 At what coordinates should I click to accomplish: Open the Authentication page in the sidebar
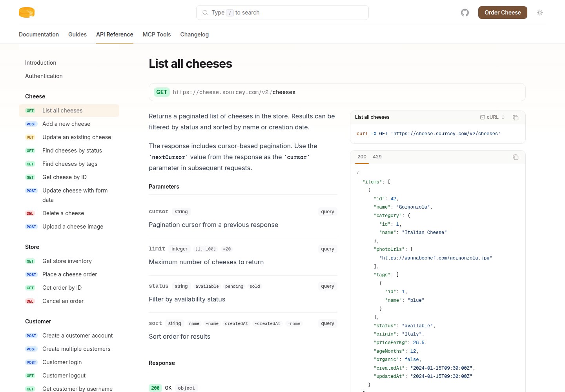[x=44, y=76]
